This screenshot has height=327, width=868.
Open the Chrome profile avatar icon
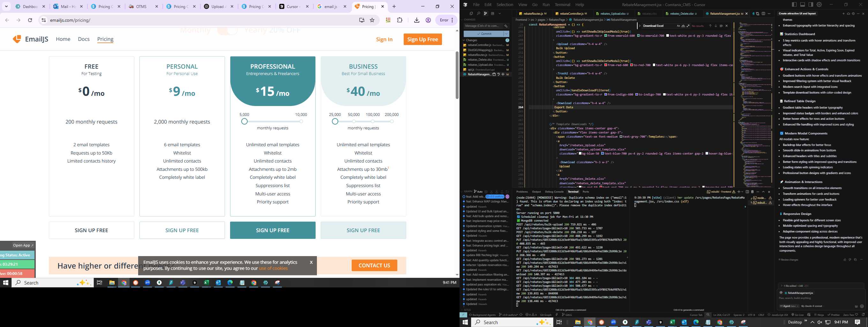pos(428,20)
